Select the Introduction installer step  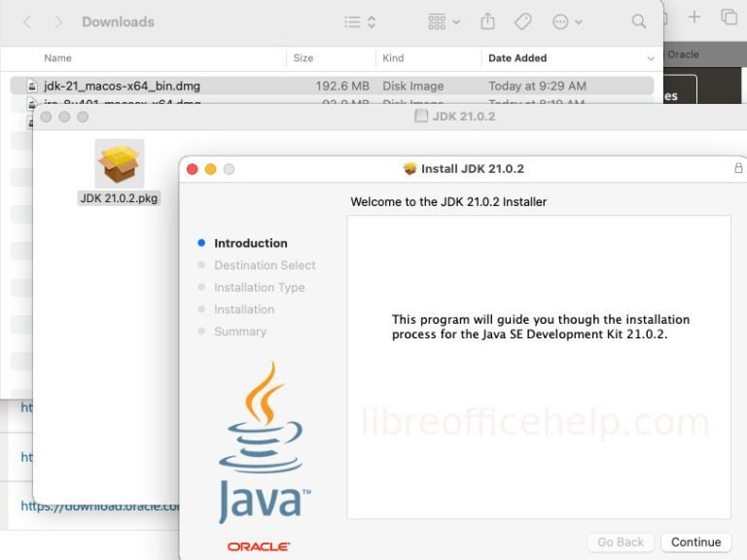[x=251, y=243]
